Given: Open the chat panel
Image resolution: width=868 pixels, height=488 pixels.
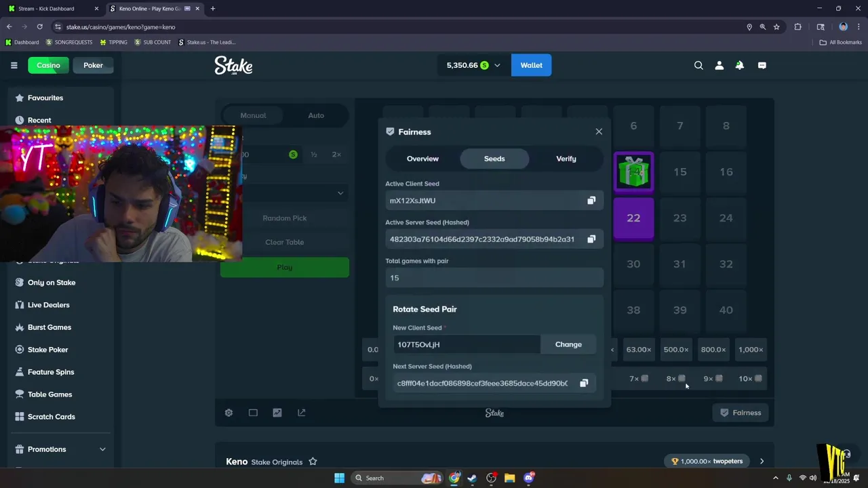Looking at the screenshot, I should [762, 65].
